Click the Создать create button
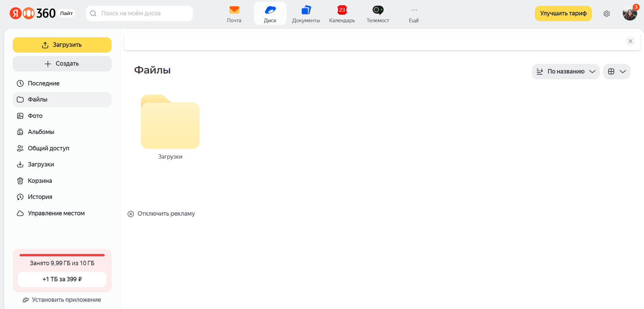The width and height of the screenshot is (644, 309). pos(62,64)
